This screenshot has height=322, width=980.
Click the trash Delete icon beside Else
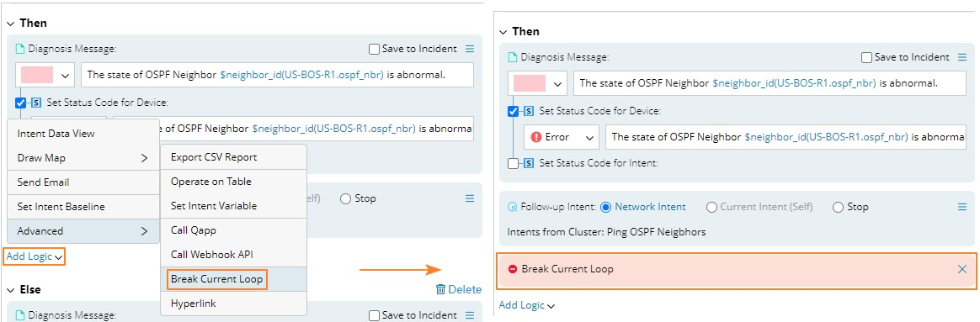click(440, 289)
